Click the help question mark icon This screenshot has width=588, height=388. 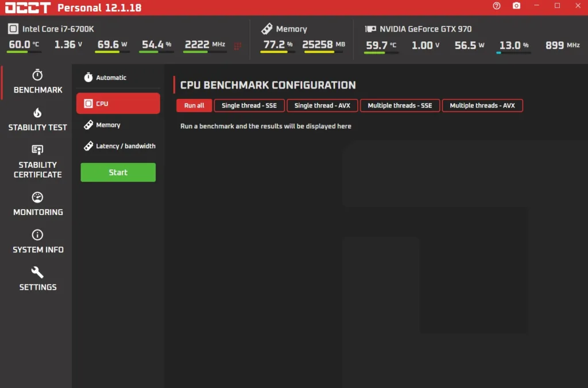(497, 6)
